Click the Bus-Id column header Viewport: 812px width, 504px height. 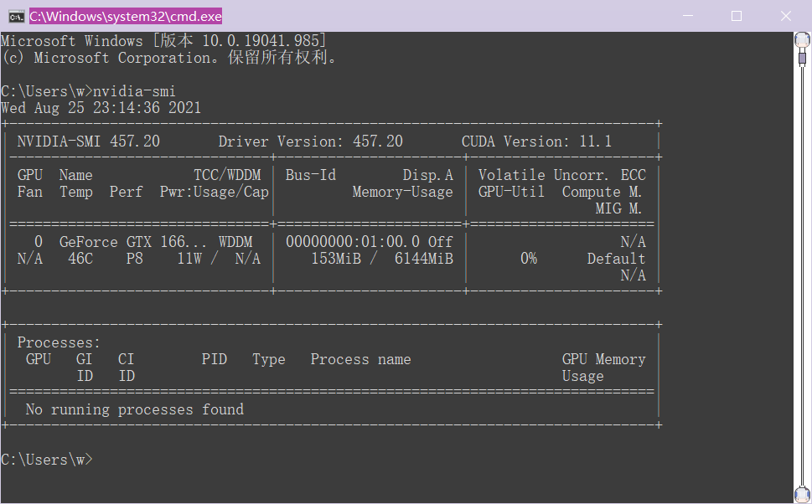click(311, 175)
